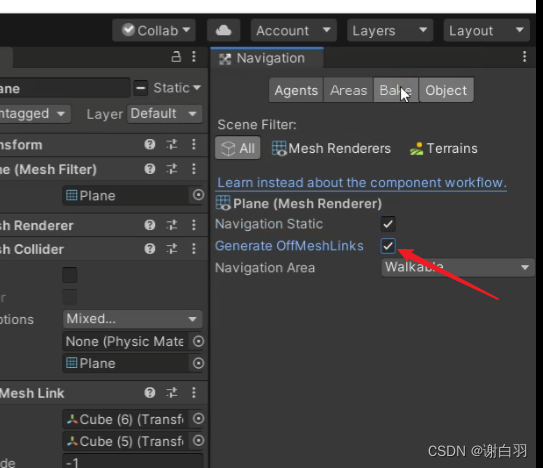Toggle the static checkbox beside Static label

(141, 88)
